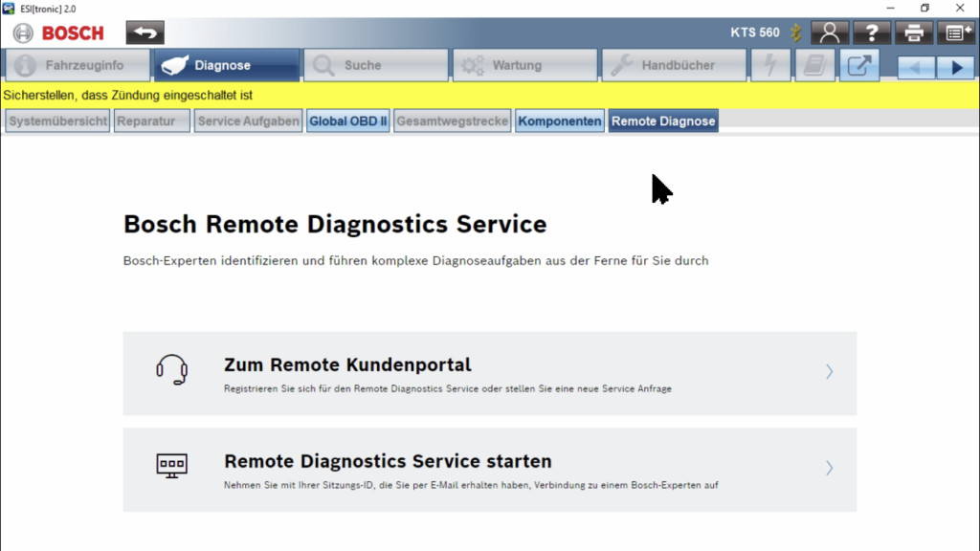Click the Bosch Remote Diagnostics Service heading
Image resolution: width=980 pixels, height=551 pixels.
[335, 224]
